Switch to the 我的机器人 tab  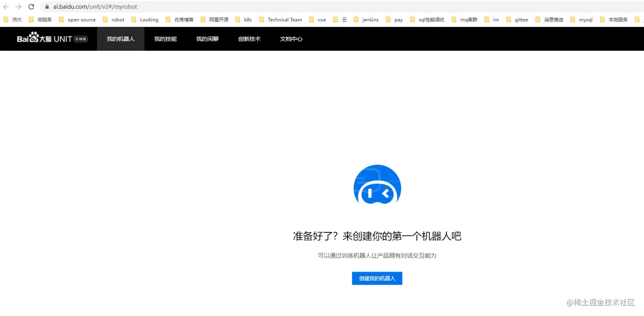coord(121,39)
